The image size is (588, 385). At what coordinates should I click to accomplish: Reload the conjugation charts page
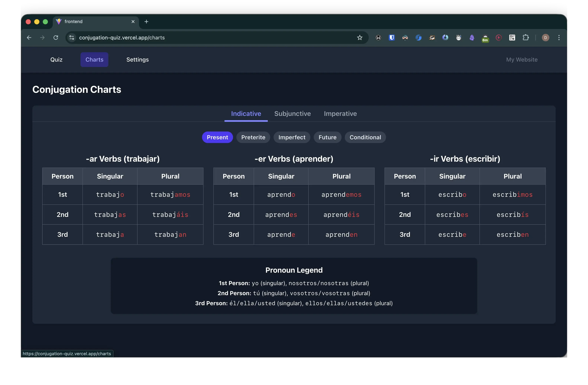click(56, 38)
